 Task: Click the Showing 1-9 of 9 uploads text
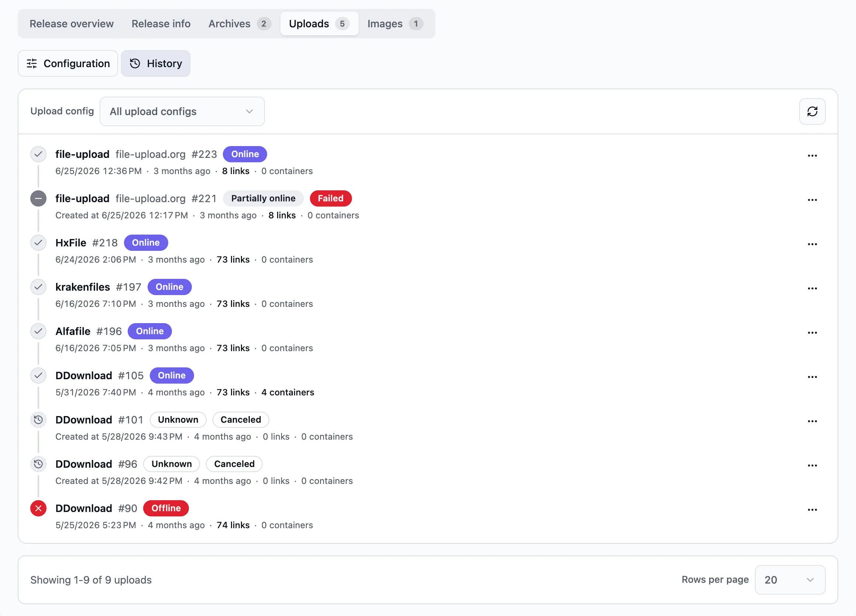(x=91, y=580)
